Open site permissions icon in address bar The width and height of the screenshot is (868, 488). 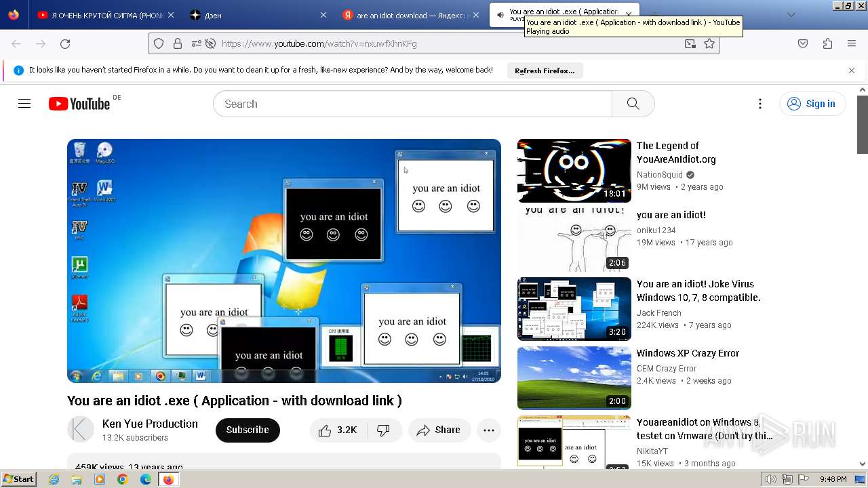[x=197, y=43]
